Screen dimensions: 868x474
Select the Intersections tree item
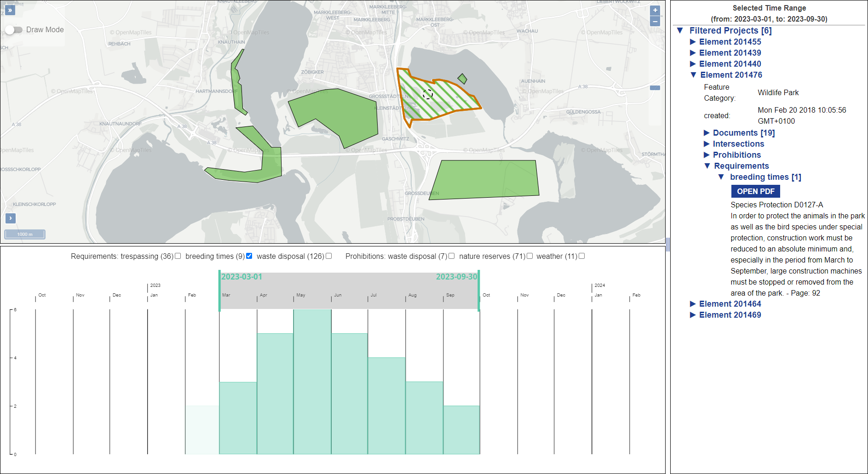pyautogui.click(x=738, y=144)
